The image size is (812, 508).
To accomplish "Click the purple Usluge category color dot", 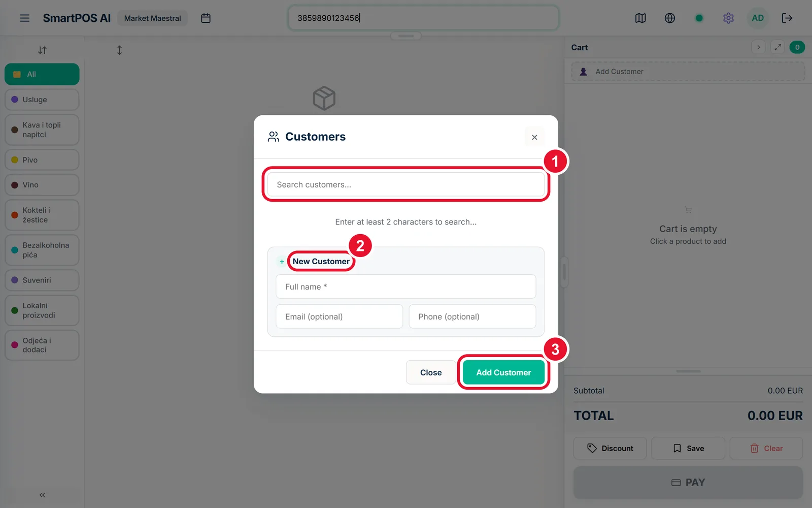I will (x=15, y=100).
